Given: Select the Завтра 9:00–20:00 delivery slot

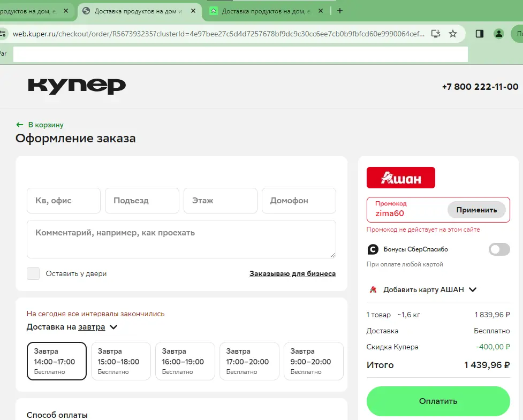Looking at the screenshot, I should [314, 361].
